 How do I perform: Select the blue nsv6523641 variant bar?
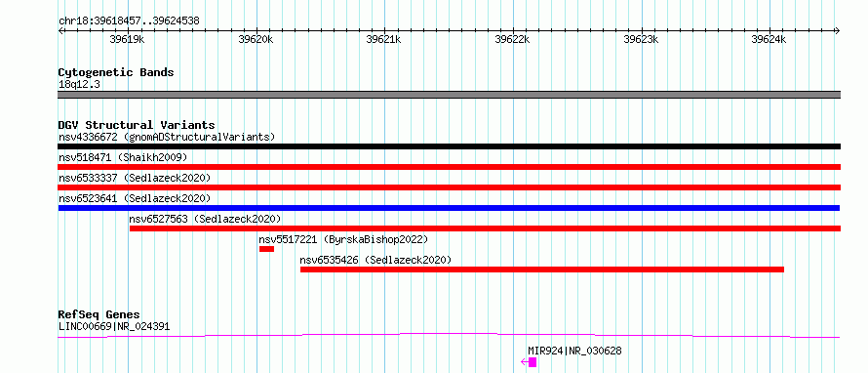tap(449, 208)
